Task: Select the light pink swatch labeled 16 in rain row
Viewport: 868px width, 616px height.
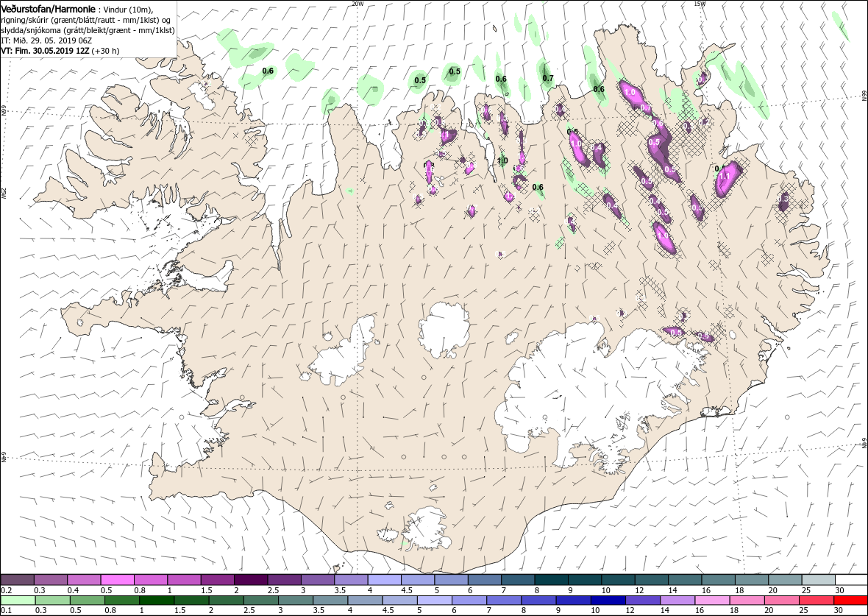Action: (713, 601)
